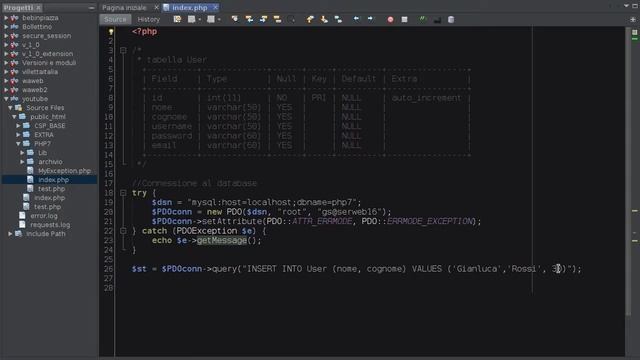
Task: Click the cylinder icon in editor toolbar
Action: click(451, 19)
